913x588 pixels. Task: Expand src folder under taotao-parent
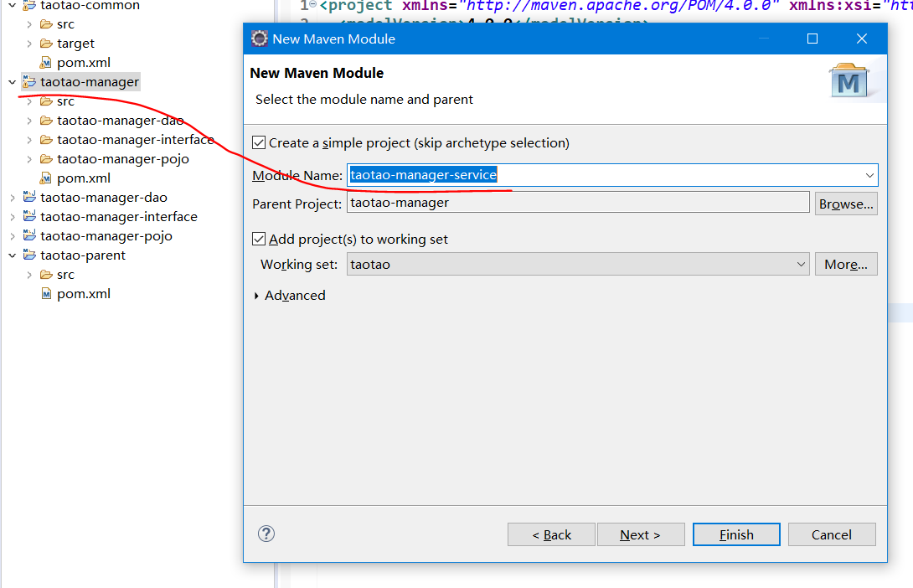click(x=29, y=274)
